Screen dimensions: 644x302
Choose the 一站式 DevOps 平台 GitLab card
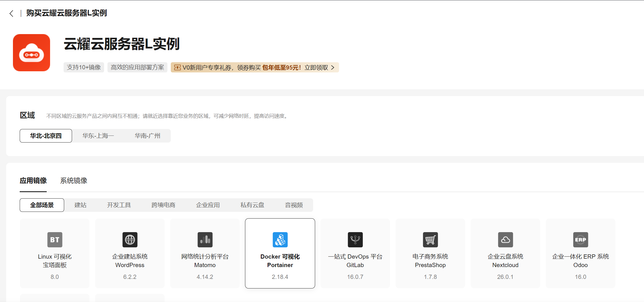(355, 253)
